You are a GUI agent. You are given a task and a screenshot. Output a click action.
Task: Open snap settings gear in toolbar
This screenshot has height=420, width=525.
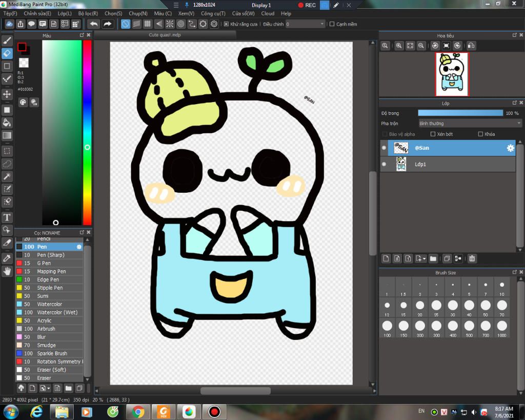click(214, 24)
